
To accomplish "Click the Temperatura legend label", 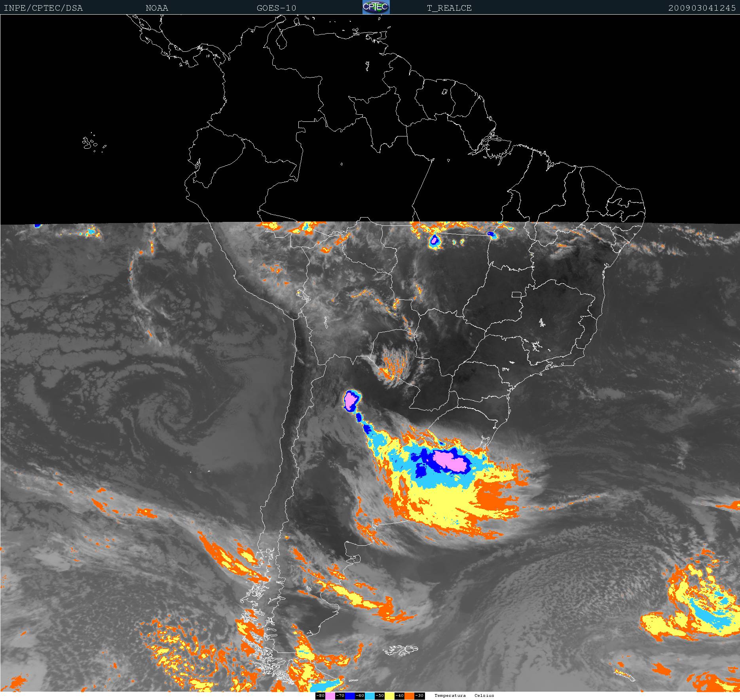I will pos(450,695).
